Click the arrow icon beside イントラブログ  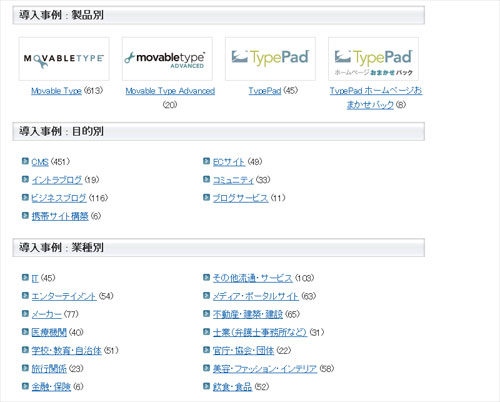tap(25, 179)
